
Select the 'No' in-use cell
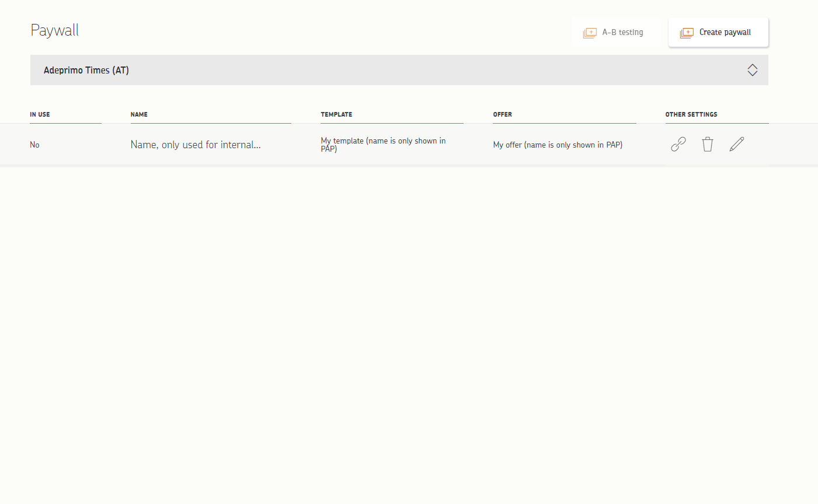tap(34, 145)
